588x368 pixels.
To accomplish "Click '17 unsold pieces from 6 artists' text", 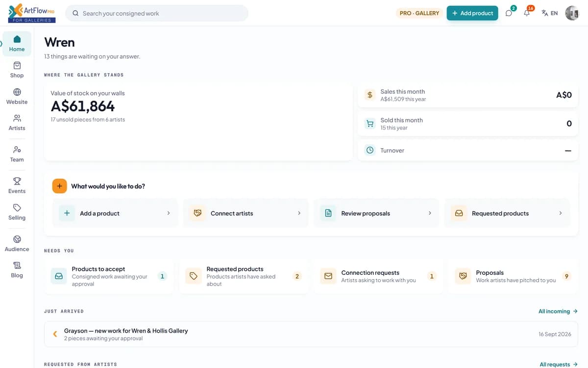I will [x=88, y=120].
